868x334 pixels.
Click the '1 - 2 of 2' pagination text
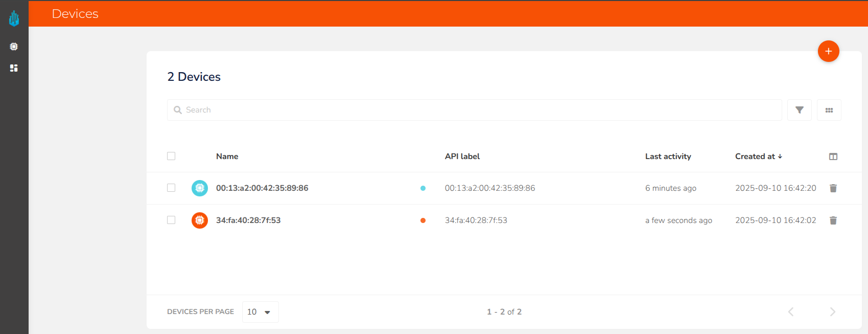tap(504, 312)
